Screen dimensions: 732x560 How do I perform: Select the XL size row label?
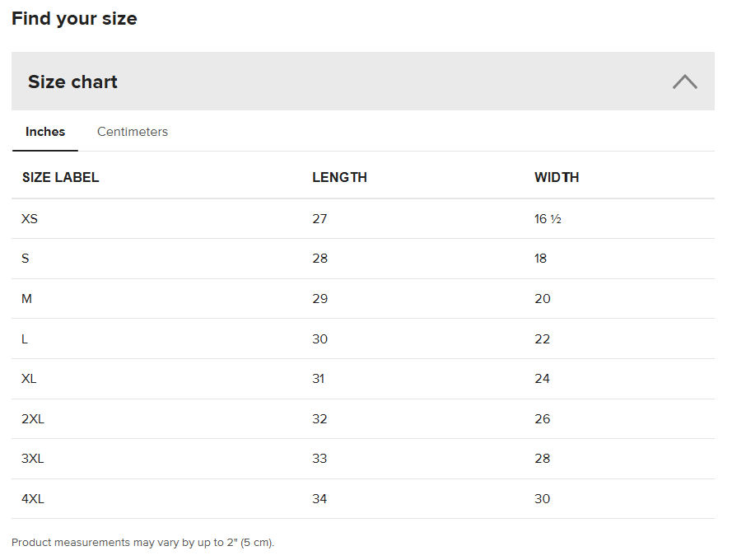[29, 378]
